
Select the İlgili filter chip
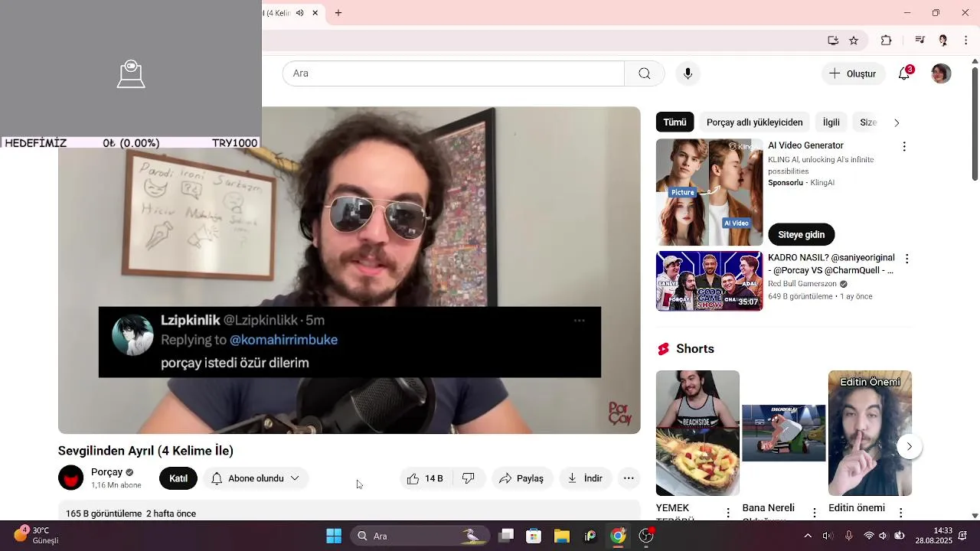pos(831,122)
